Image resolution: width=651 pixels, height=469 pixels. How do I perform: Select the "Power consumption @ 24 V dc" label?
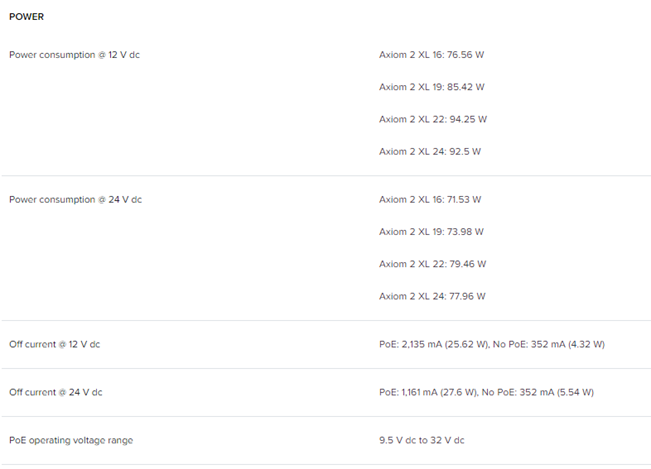[75, 199]
